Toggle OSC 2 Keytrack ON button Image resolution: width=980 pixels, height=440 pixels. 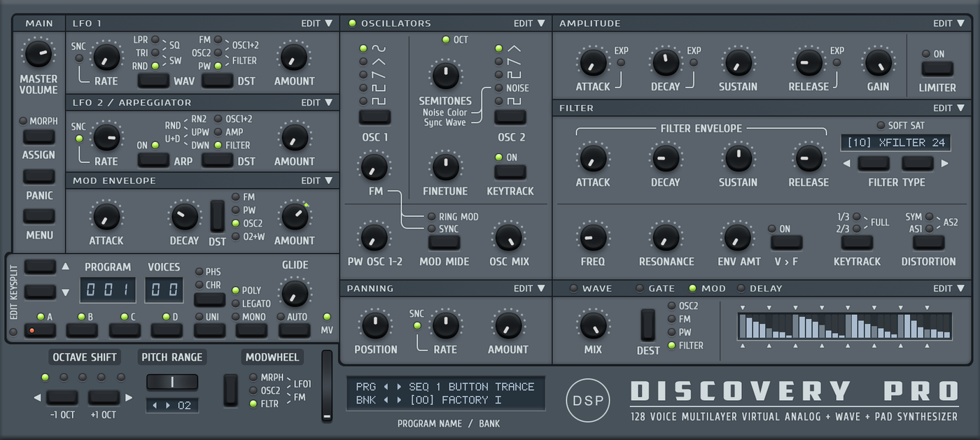pos(510,171)
